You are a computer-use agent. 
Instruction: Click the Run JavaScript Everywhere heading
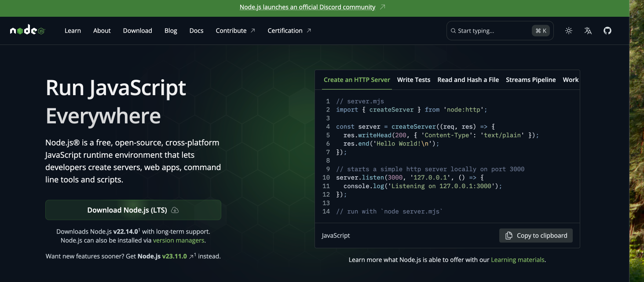pos(116,102)
